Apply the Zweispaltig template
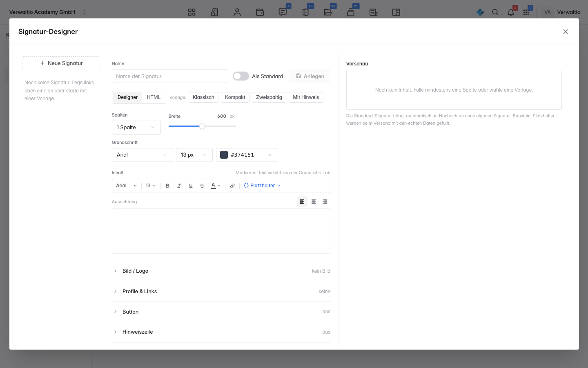 (269, 97)
